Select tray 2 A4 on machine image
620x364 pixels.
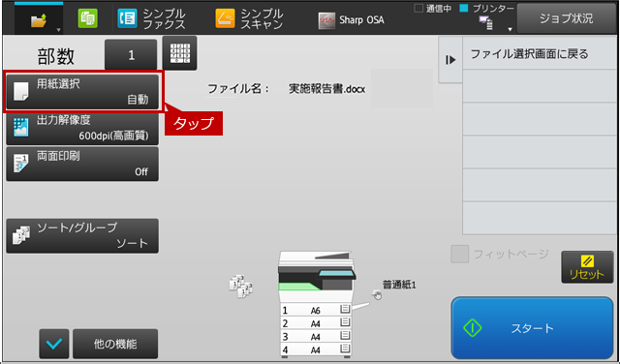(316, 323)
